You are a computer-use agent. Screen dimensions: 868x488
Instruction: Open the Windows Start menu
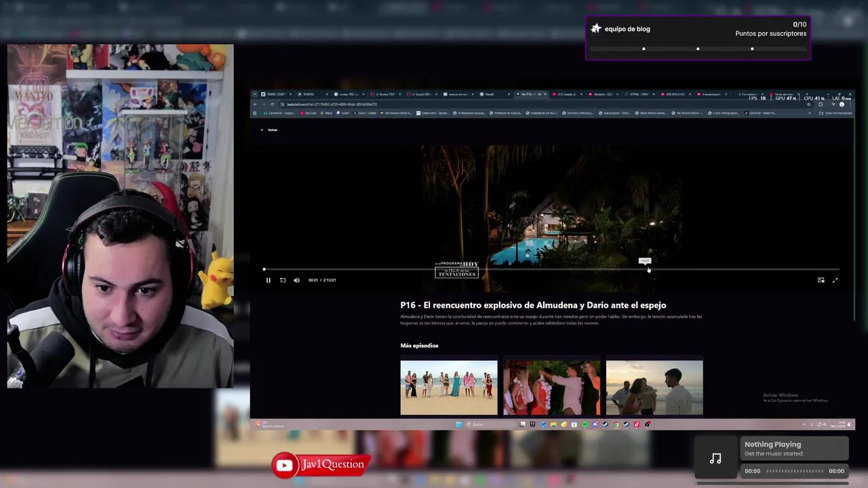tap(459, 424)
